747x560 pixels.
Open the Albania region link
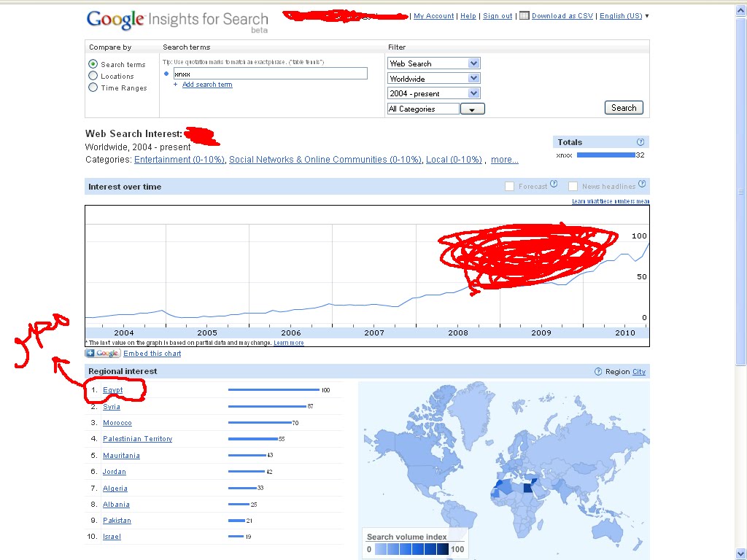pyautogui.click(x=116, y=505)
